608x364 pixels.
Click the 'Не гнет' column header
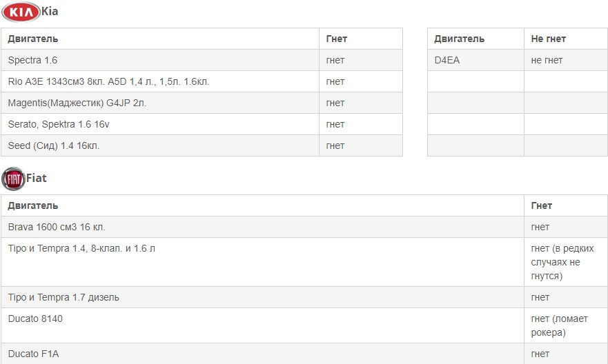coord(566,39)
